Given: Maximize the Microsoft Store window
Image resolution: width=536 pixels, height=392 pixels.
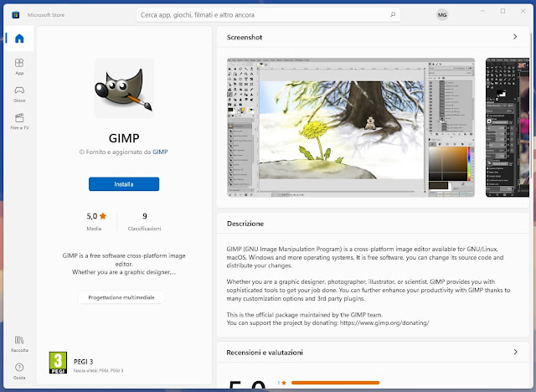Looking at the screenshot, I should point(502,11).
